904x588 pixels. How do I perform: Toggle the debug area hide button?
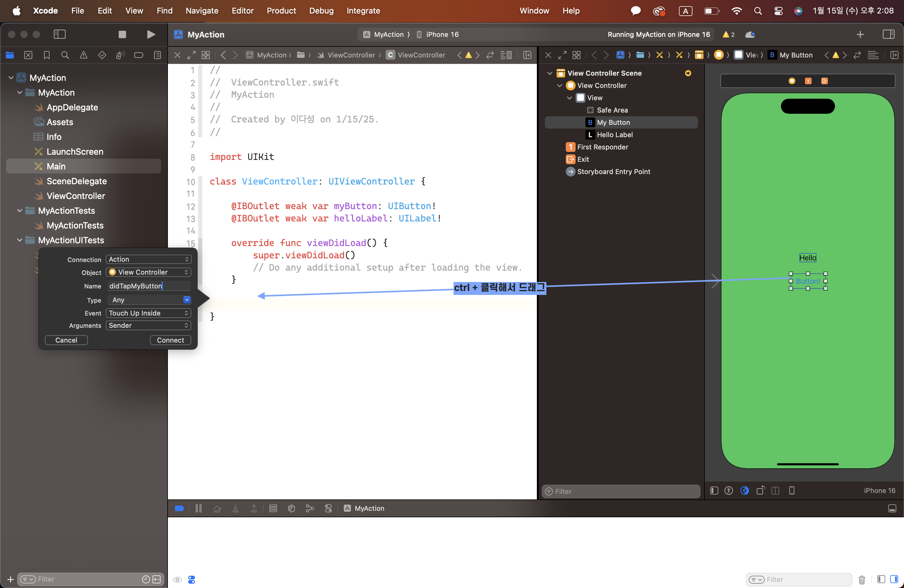click(892, 509)
